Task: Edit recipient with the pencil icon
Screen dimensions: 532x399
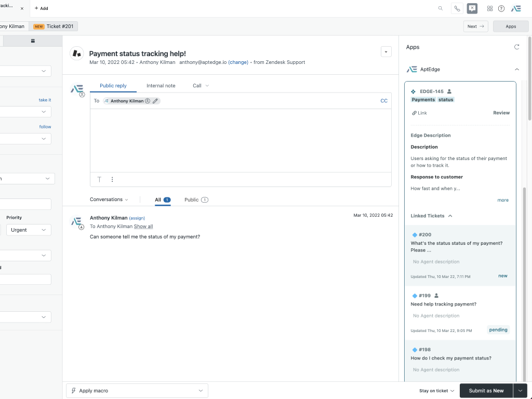Action: pos(155,101)
